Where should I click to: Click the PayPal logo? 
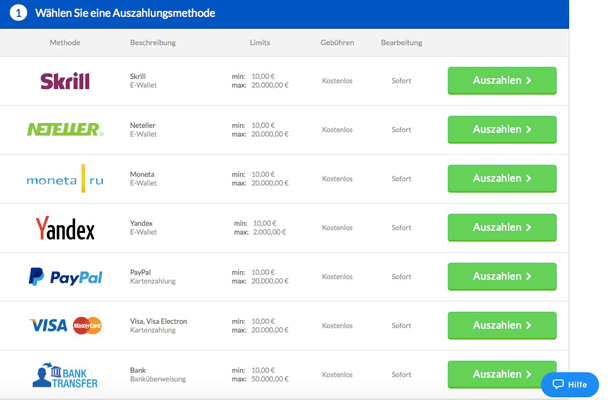pos(65,277)
